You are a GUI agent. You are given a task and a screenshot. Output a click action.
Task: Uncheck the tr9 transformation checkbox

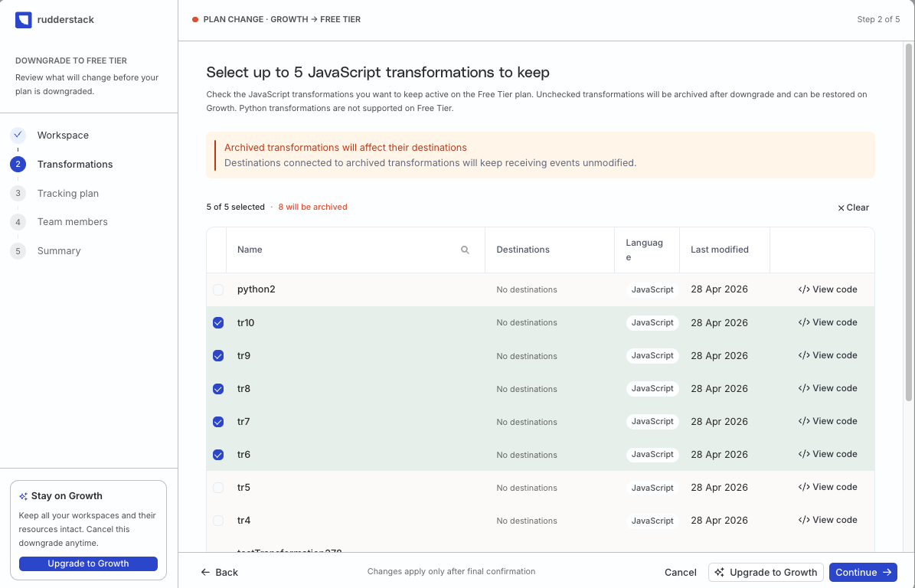(218, 356)
